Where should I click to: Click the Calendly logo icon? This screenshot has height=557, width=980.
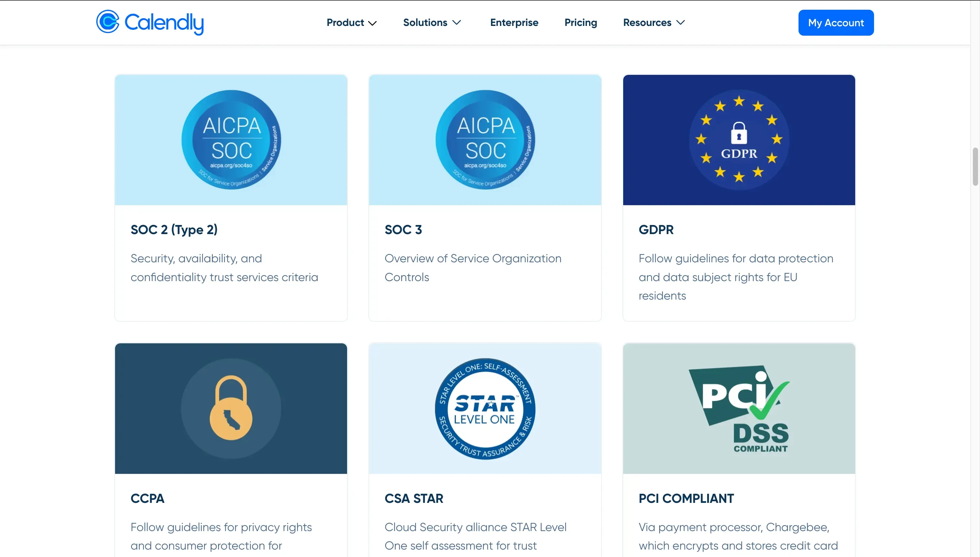coord(108,22)
